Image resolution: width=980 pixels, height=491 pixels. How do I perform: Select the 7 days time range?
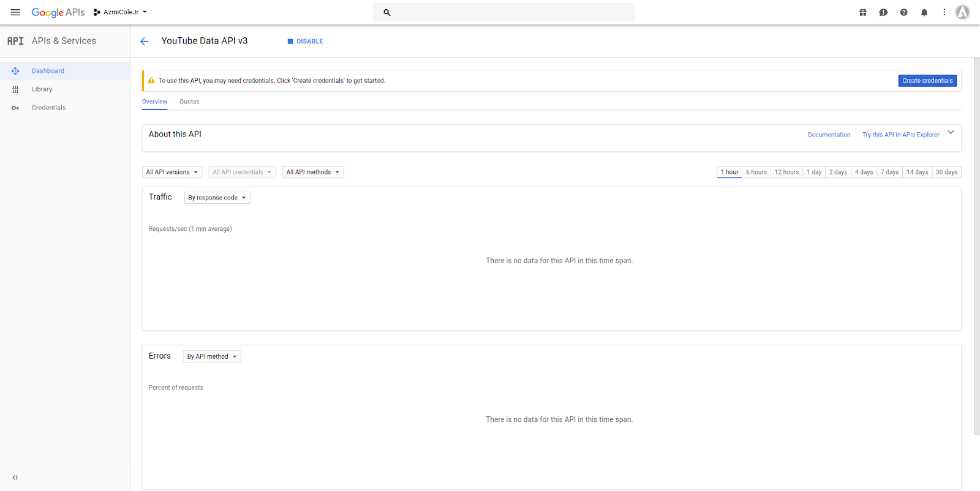[x=889, y=172]
